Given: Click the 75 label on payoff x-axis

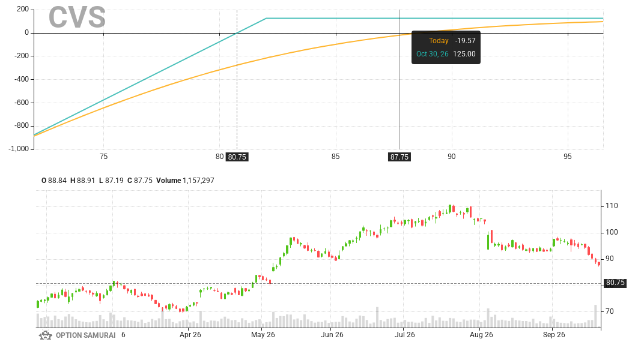Looking at the screenshot, I should pos(103,157).
